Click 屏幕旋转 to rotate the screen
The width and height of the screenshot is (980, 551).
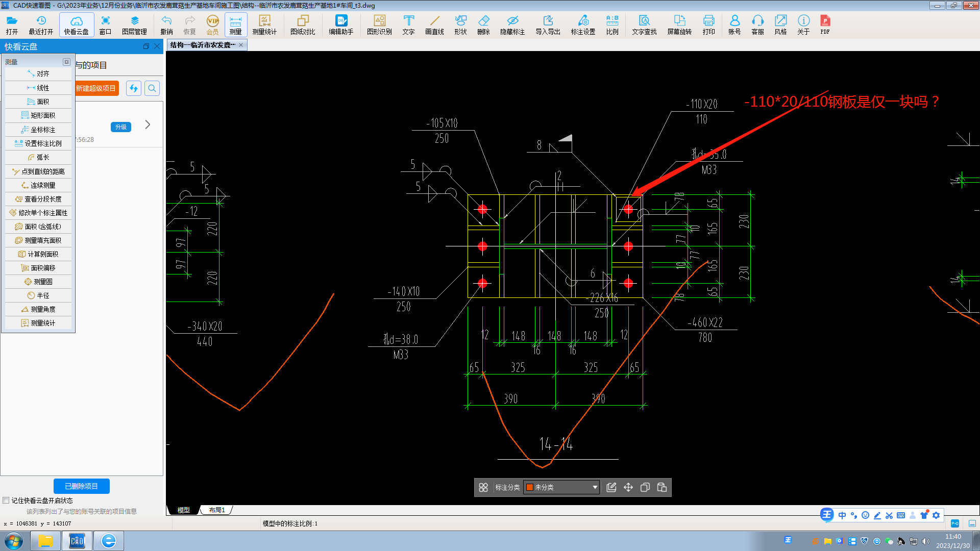679,24
